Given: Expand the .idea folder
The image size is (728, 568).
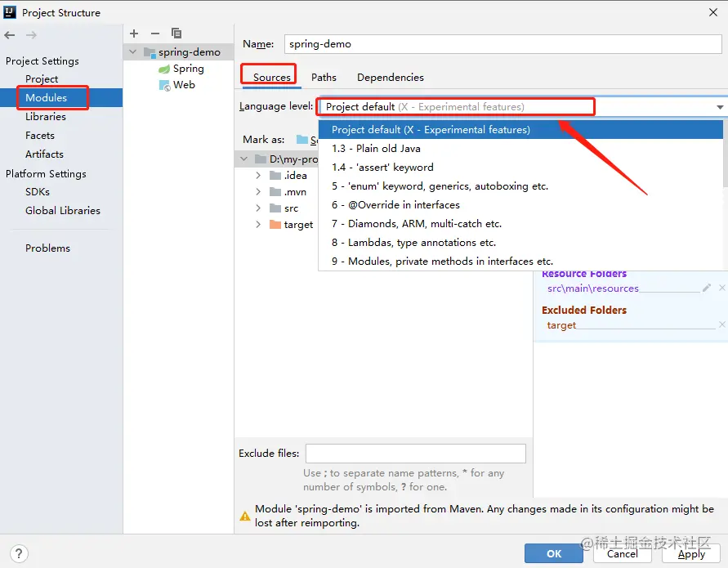Looking at the screenshot, I should (258, 175).
